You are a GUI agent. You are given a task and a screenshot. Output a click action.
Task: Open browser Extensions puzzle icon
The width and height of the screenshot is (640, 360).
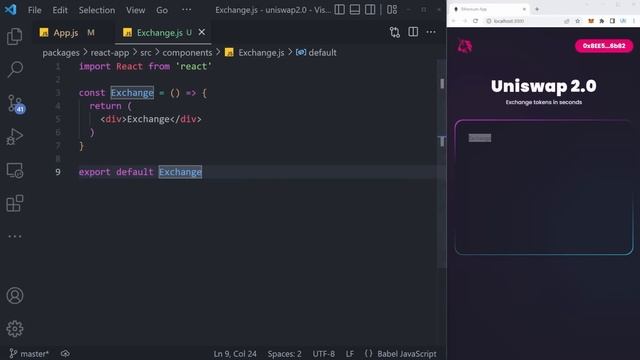(602, 21)
